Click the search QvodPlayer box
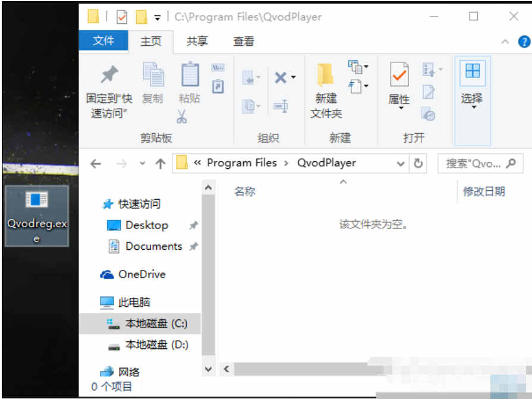The image size is (532, 399). pyautogui.click(x=480, y=164)
